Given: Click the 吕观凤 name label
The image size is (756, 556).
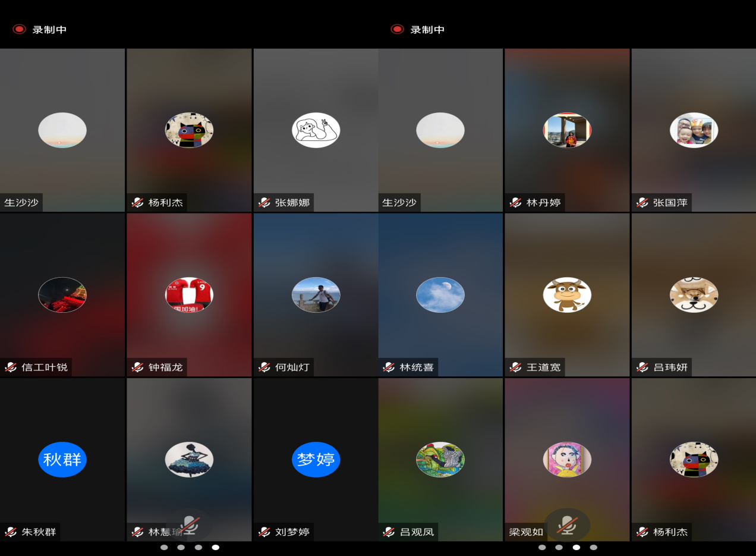Looking at the screenshot, I should [417, 532].
